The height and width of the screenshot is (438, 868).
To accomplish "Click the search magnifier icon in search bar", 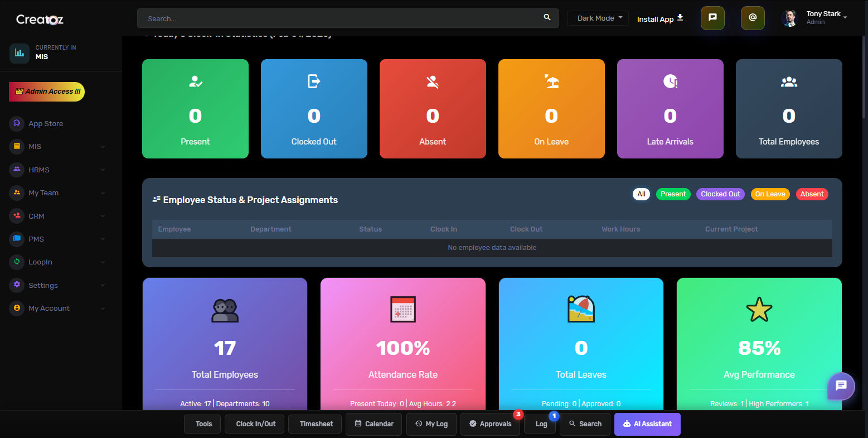I will pos(547,18).
